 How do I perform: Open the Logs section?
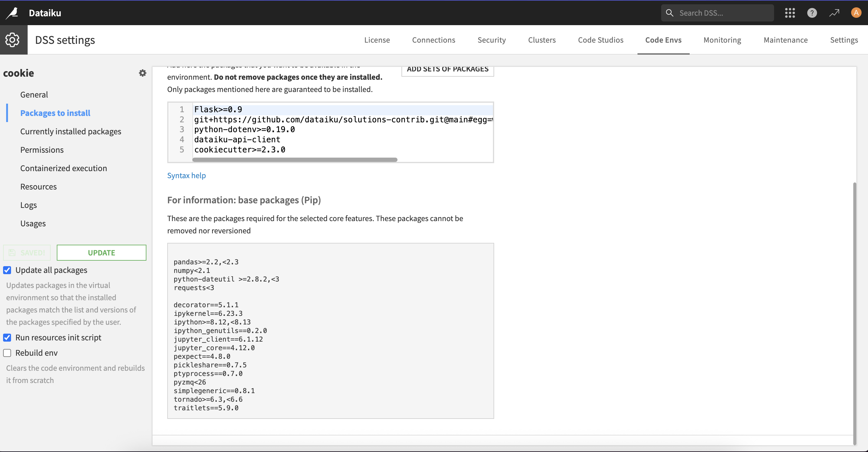coord(29,205)
